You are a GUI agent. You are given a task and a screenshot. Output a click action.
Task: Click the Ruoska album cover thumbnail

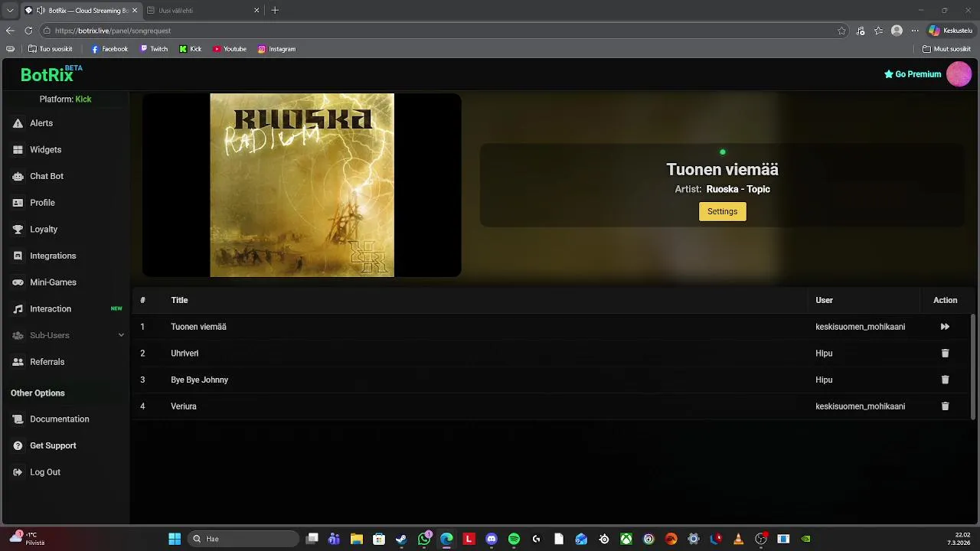pyautogui.click(x=302, y=185)
